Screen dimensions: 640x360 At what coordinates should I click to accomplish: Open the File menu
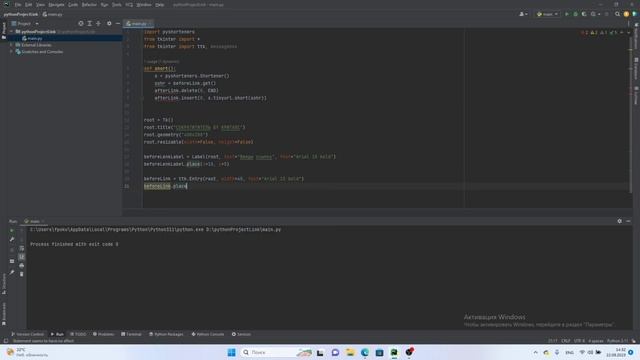click(x=18, y=5)
